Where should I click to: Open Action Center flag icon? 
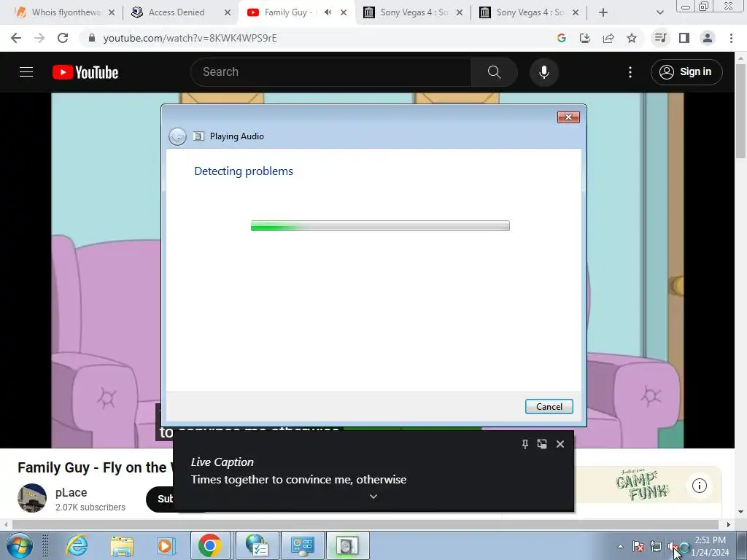[638, 547]
